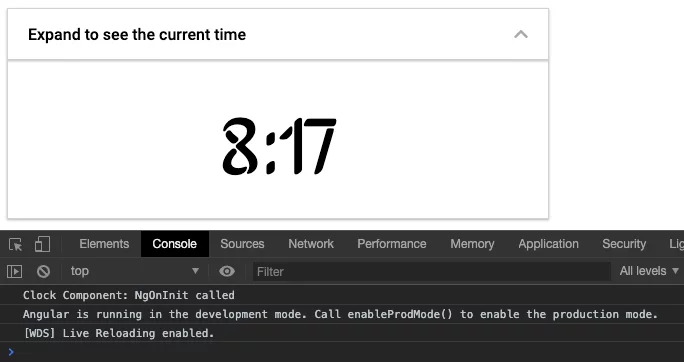Switch to the Sources tab
684x362 pixels.
(x=242, y=244)
